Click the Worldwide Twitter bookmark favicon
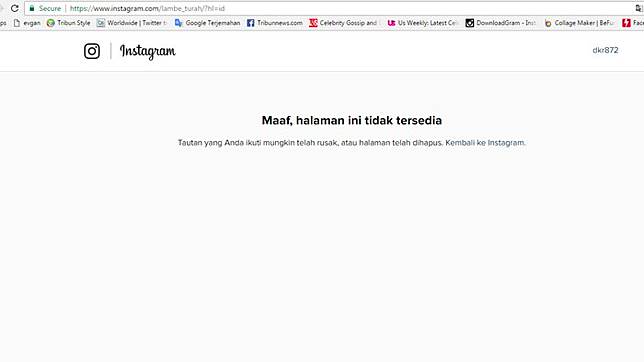The width and height of the screenshot is (644, 362). point(101,23)
